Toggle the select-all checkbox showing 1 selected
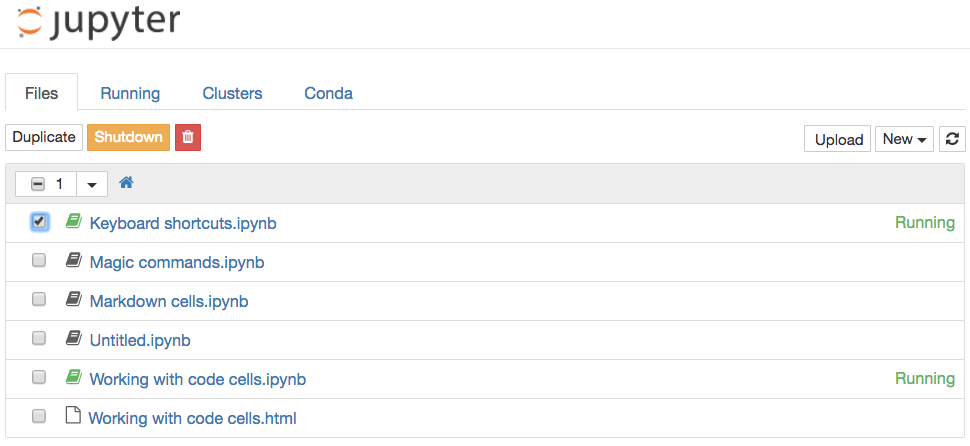Screen dimensions: 970x446 point(38,184)
